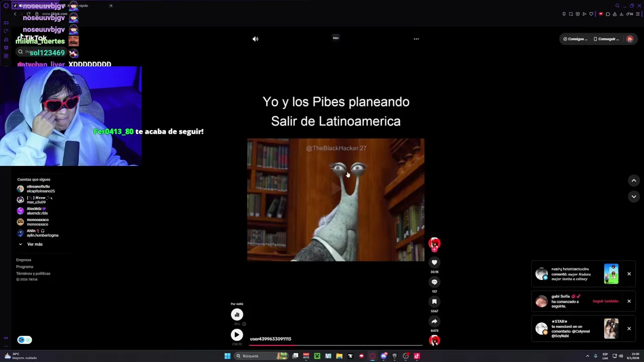Open the video thumbnail in celiney notification
644x362 pixels.
coord(611,274)
